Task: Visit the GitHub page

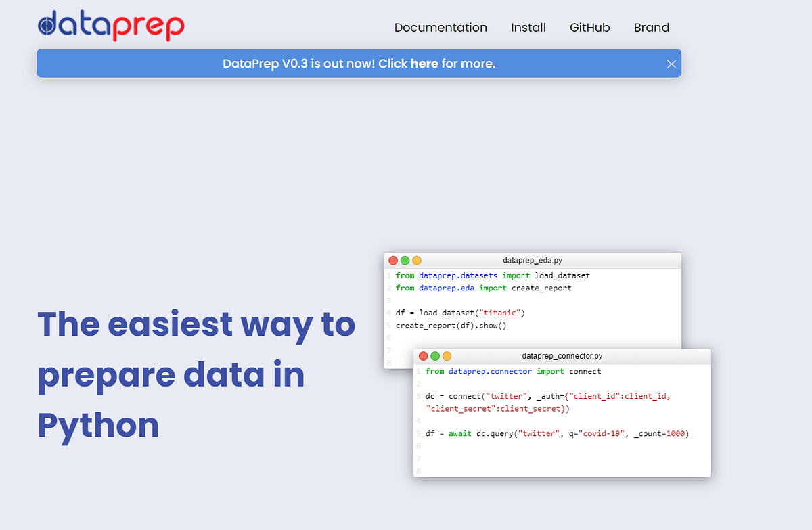Action: [x=589, y=28]
